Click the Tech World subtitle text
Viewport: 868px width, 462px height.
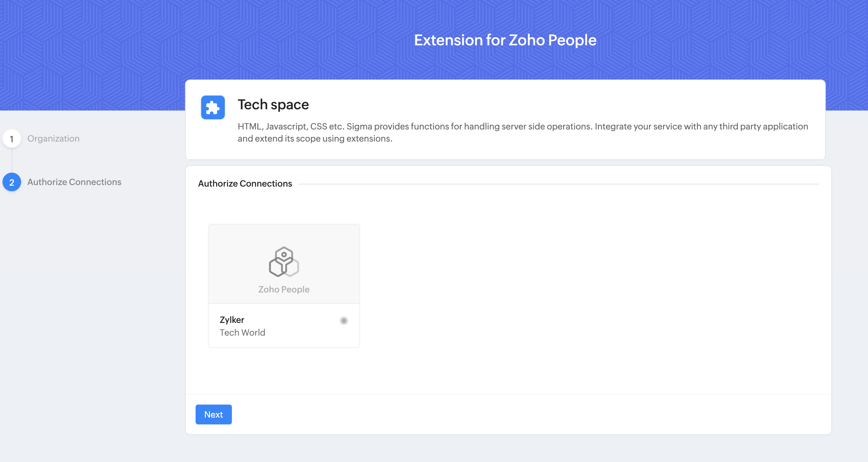point(242,332)
